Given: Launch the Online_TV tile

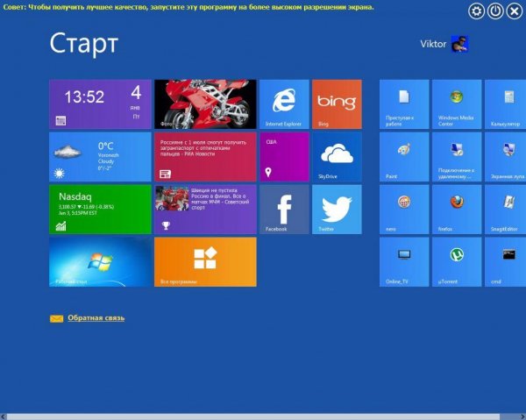Looking at the screenshot, I should (x=404, y=262).
